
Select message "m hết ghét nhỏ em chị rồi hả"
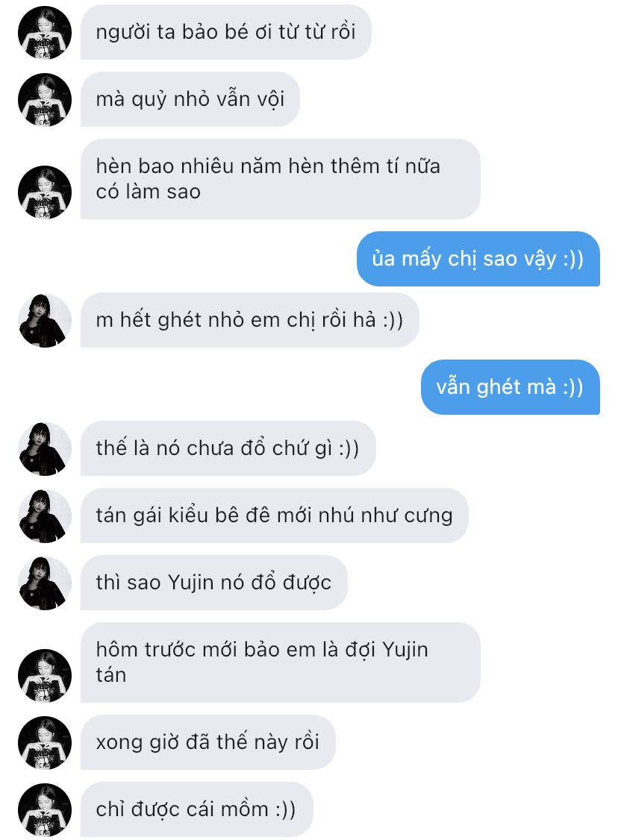click(250, 320)
